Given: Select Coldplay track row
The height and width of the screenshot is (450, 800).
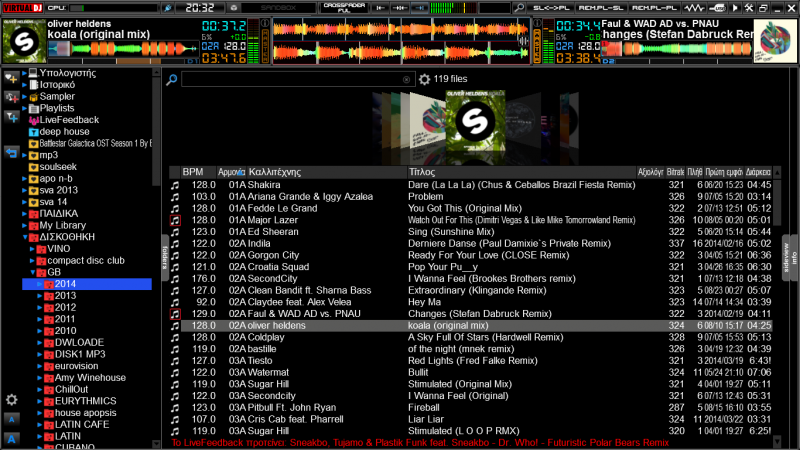Looking at the screenshot, I should click(x=450, y=337).
